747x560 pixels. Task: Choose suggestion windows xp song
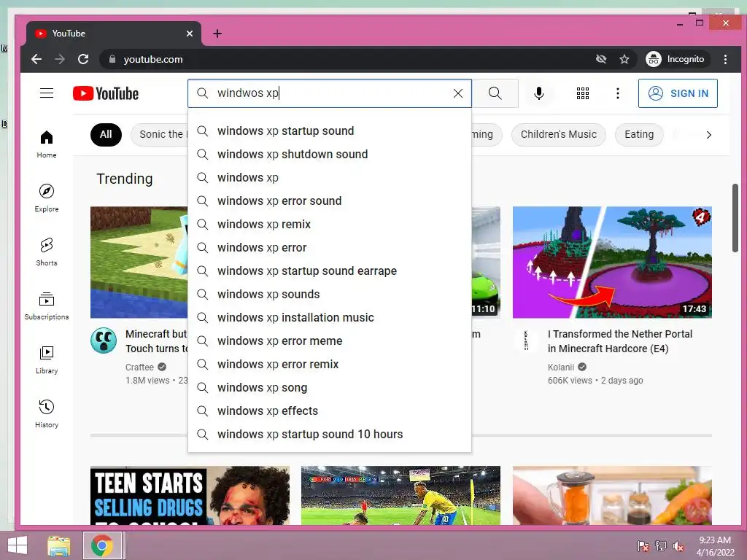coord(330,388)
